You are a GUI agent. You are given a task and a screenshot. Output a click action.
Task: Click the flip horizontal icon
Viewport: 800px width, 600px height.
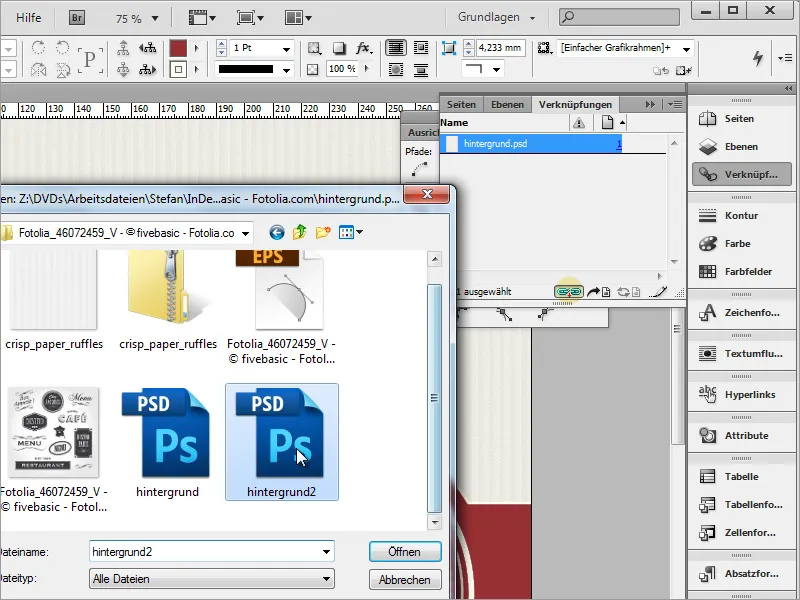38,69
